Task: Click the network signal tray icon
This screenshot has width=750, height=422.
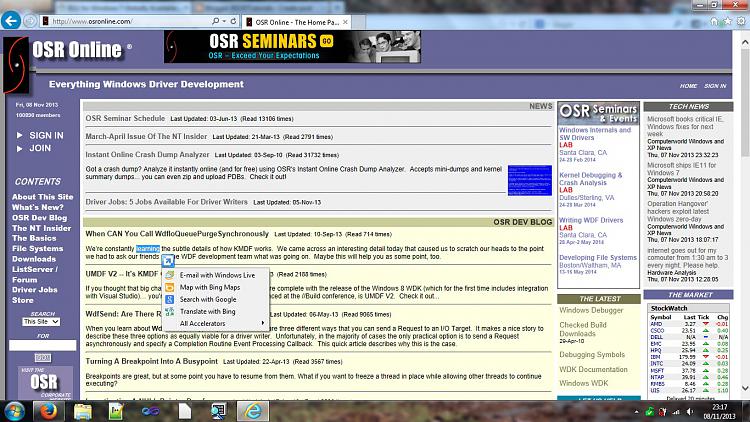Action: click(x=676, y=411)
